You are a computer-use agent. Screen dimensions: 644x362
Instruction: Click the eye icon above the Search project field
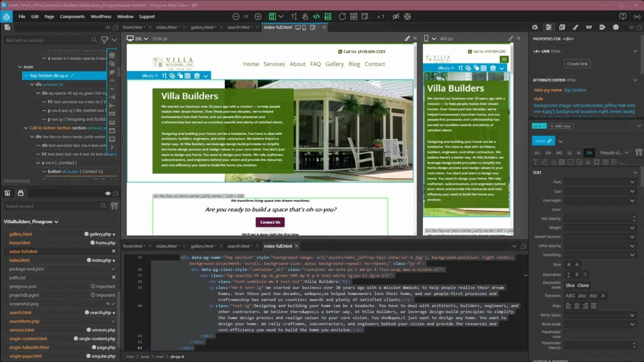(x=108, y=193)
